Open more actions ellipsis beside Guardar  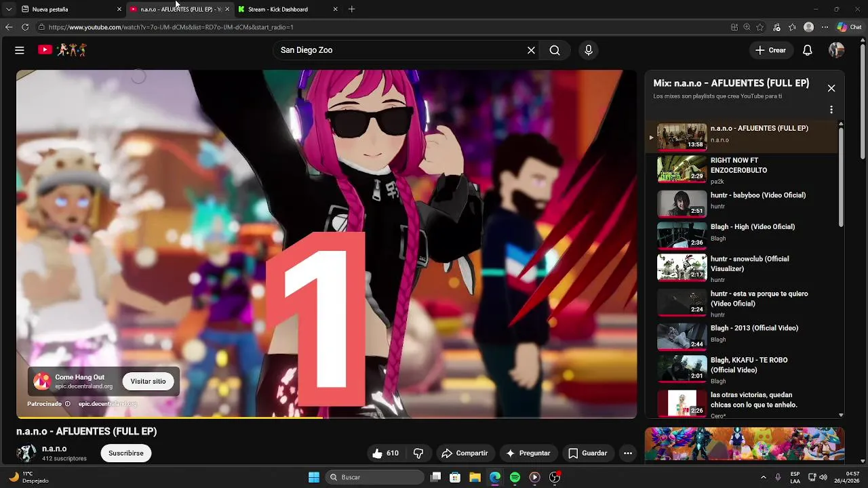point(628,453)
